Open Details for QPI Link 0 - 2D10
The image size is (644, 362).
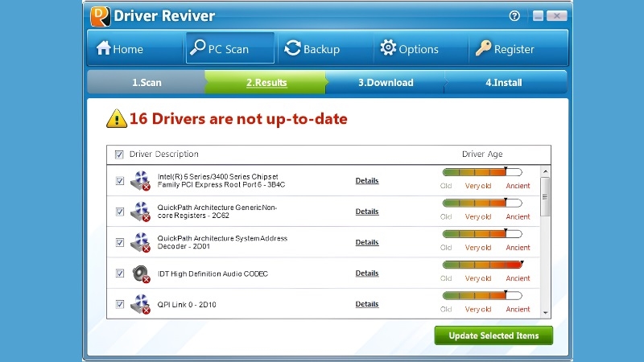367,304
